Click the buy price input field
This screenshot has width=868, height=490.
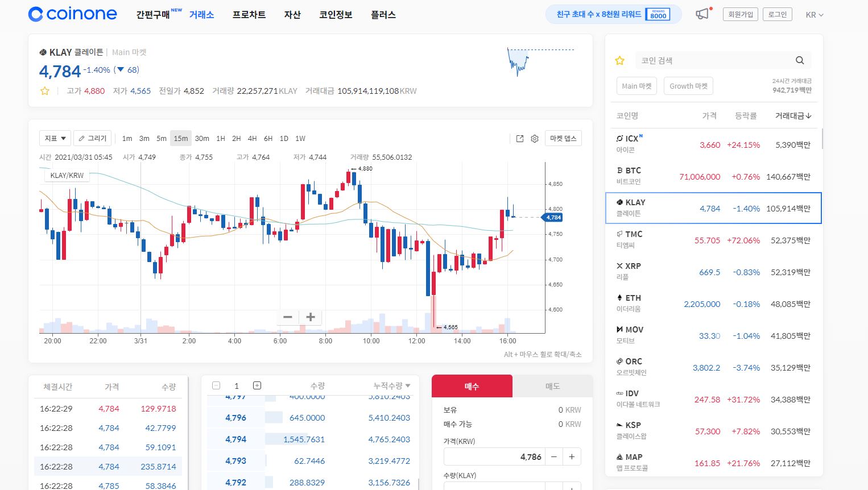click(494, 457)
